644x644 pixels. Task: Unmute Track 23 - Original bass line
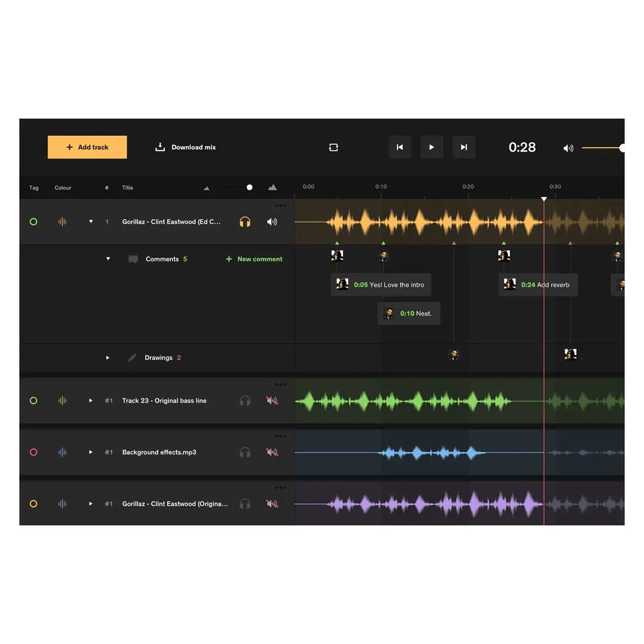coord(271,400)
